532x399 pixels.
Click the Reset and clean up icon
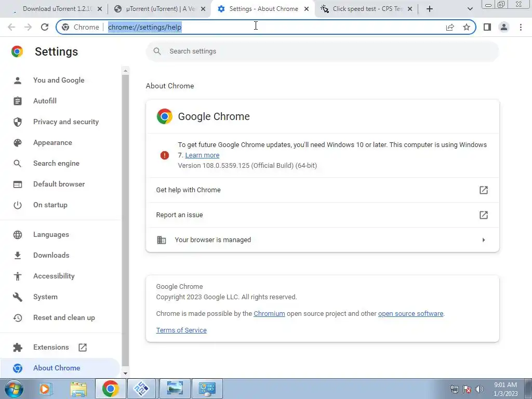tap(17, 318)
